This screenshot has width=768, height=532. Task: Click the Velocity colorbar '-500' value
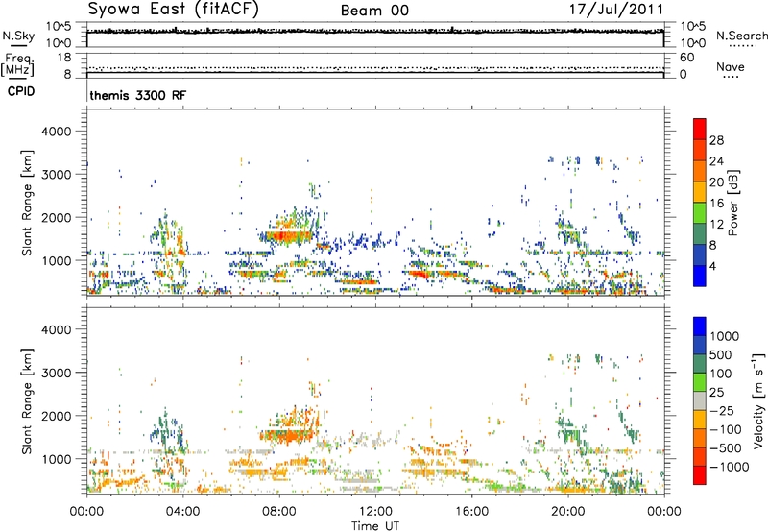click(725, 448)
